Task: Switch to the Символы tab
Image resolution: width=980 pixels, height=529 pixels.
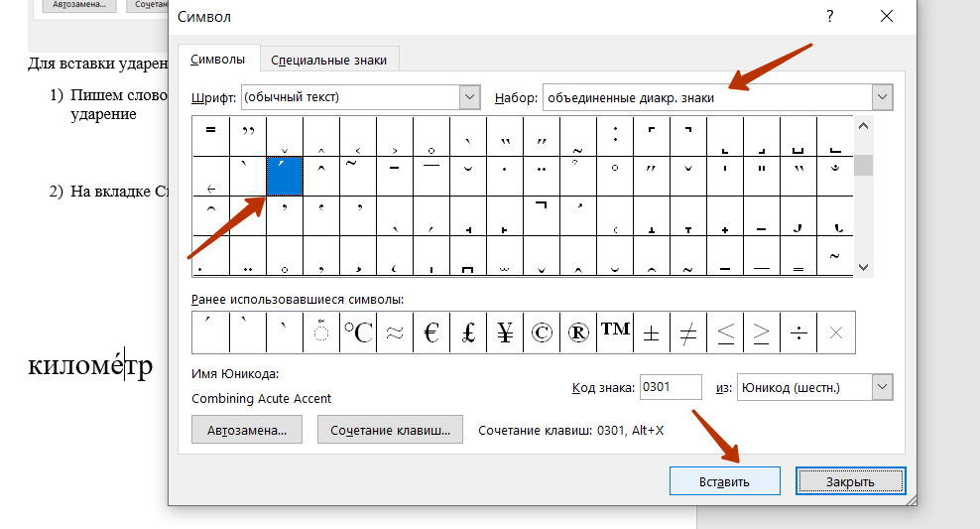Action: (x=217, y=60)
